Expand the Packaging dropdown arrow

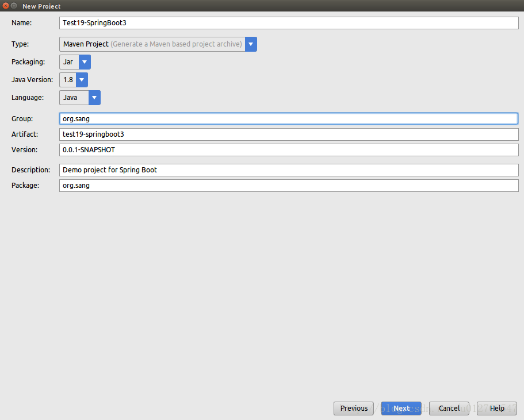point(85,62)
